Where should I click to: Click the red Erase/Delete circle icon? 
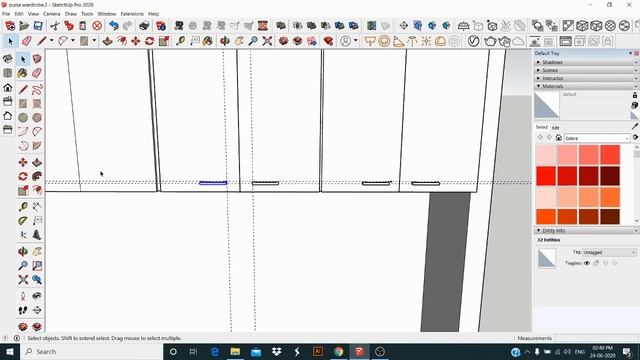pos(97,26)
